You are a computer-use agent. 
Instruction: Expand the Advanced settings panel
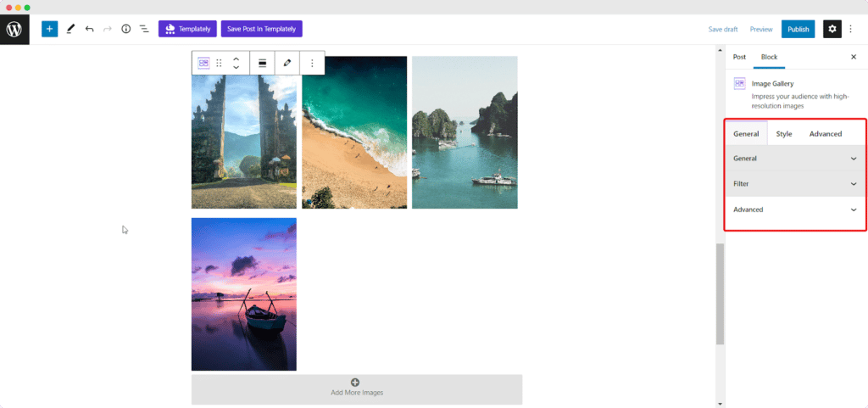pos(794,210)
